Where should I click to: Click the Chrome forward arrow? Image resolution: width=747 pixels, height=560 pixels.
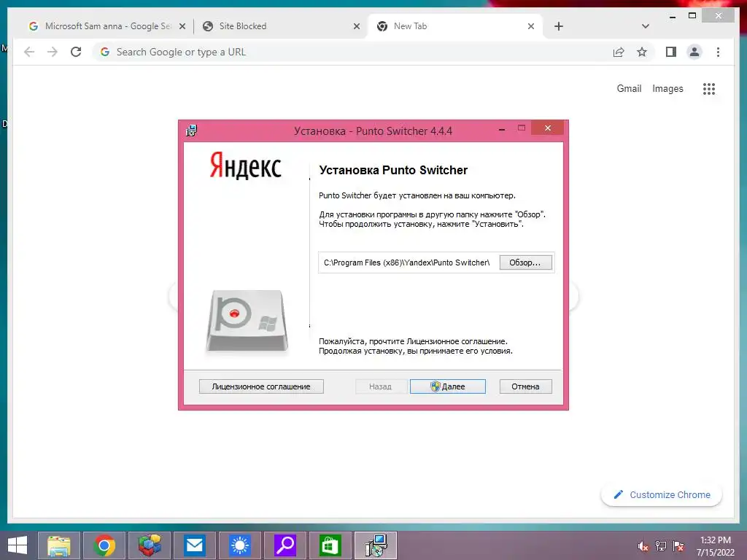click(53, 52)
